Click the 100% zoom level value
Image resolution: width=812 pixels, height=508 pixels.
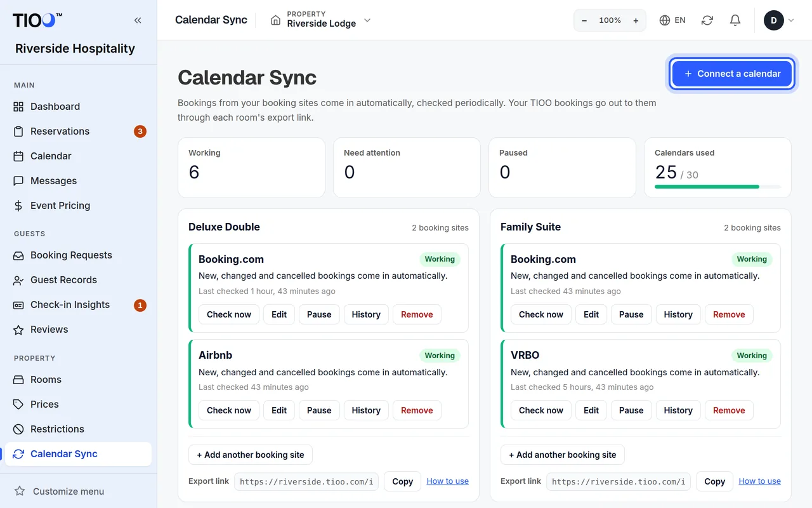[x=610, y=20]
